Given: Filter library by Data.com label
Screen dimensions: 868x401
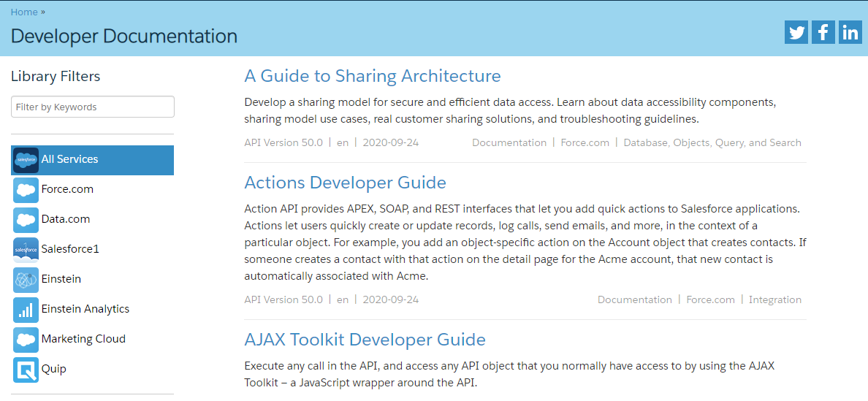Looking at the screenshot, I should coord(65,219).
